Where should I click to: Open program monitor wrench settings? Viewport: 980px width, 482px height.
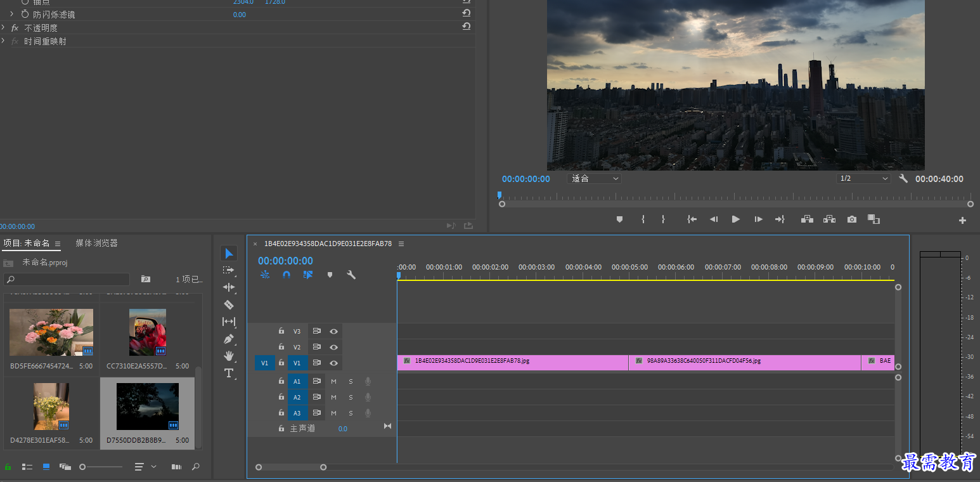(903, 179)
